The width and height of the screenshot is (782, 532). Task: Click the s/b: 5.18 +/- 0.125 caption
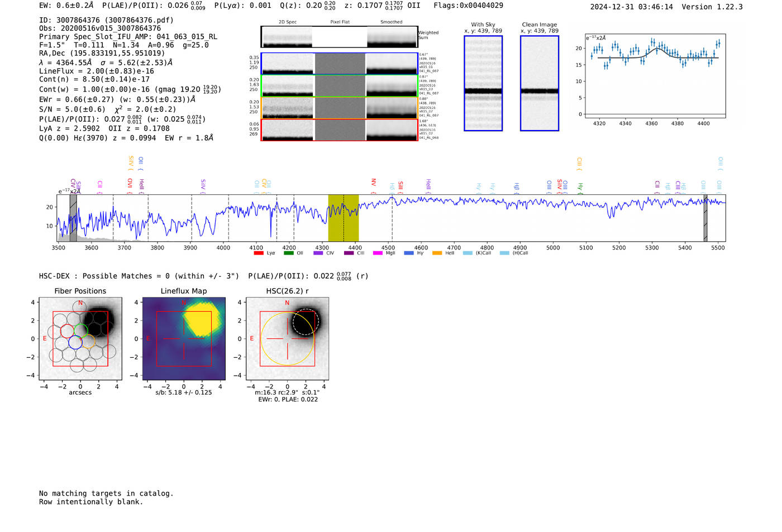pyautogui.click(x=184, y=393)
